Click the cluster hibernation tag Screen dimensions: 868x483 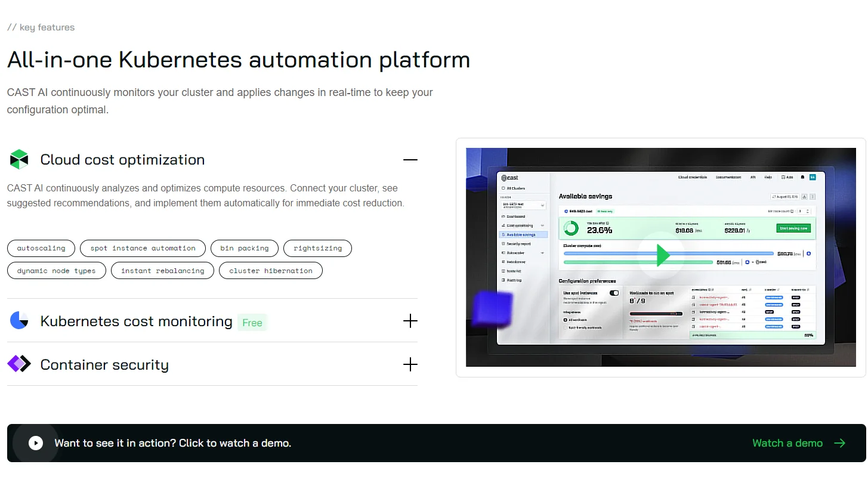tap(271, 271)
